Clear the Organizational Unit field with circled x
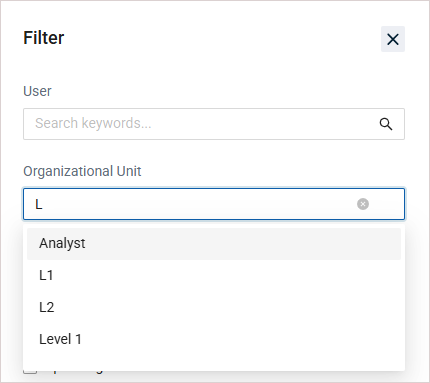 [363, 204]
